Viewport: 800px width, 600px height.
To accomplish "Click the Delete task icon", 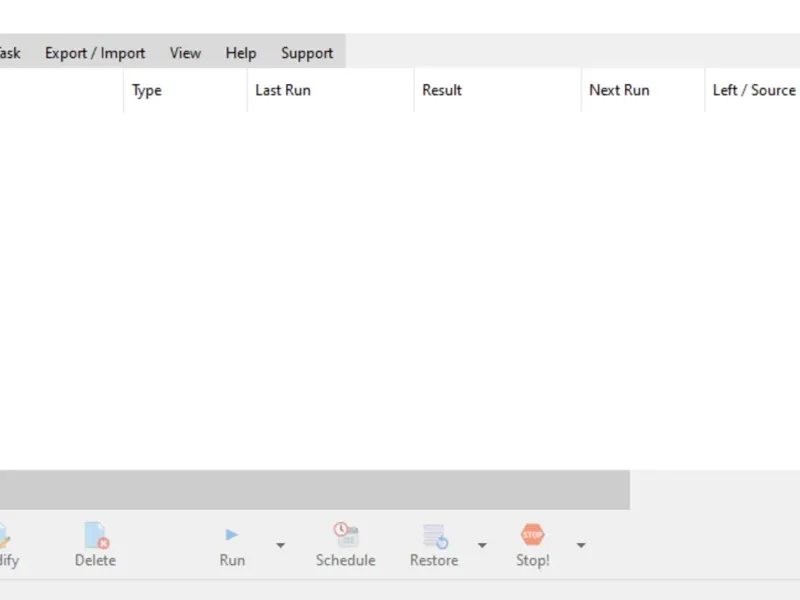I will (96, 535).
